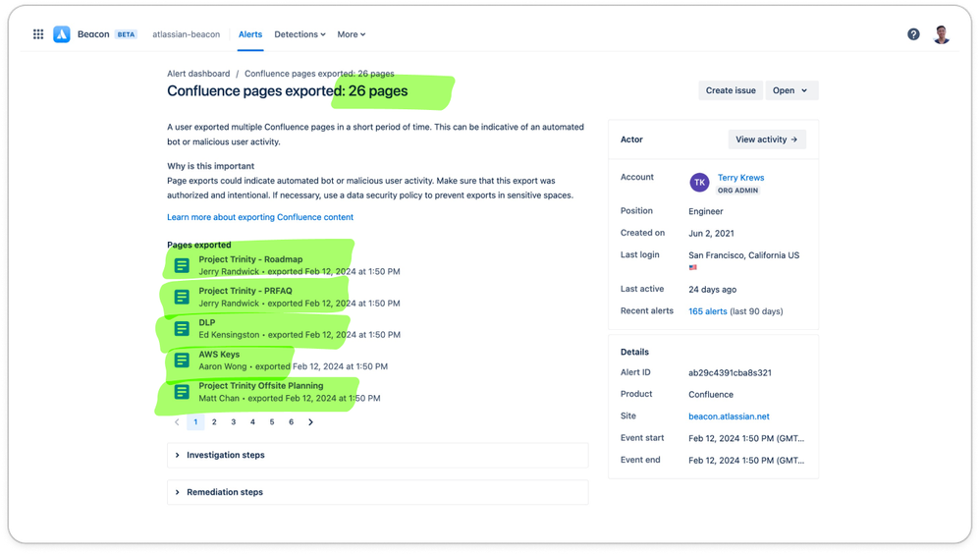Expand Investigation steps section
This screenshot has height=555, width=980.
(x=377, y=455)
